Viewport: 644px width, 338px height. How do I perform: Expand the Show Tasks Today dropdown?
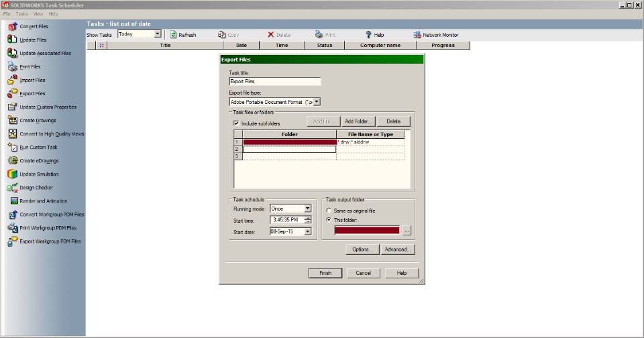click(157, 34)
